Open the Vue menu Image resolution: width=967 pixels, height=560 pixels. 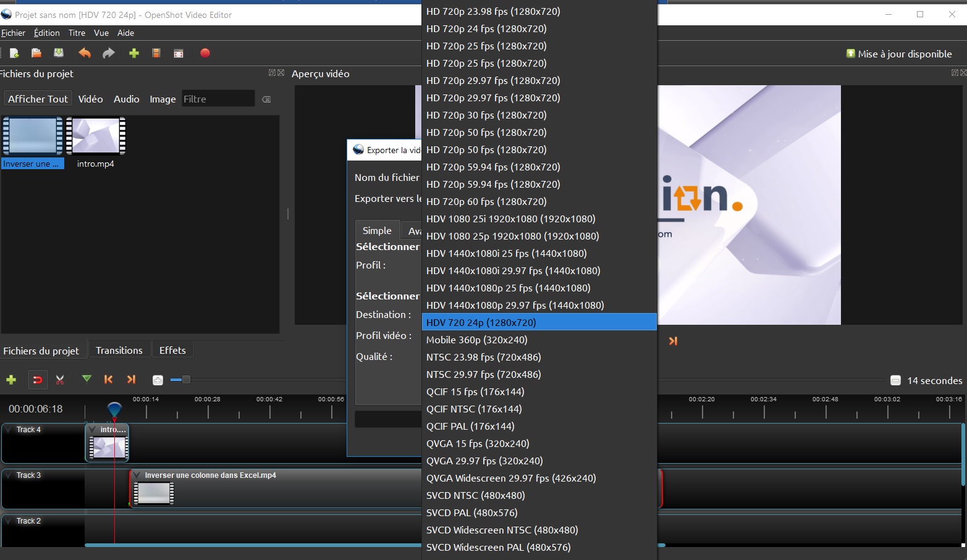[x=101, y=33]
